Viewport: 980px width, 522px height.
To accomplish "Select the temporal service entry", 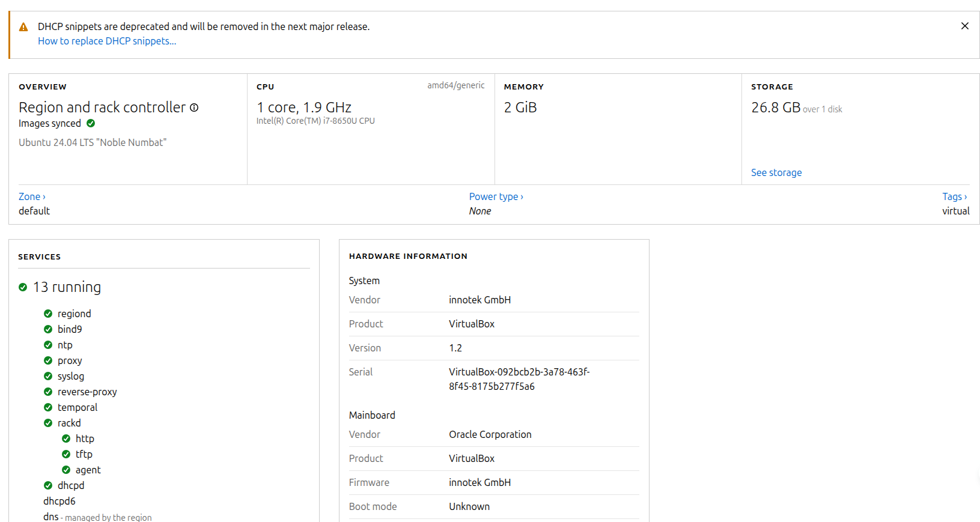I will click(x=78, y=407).
